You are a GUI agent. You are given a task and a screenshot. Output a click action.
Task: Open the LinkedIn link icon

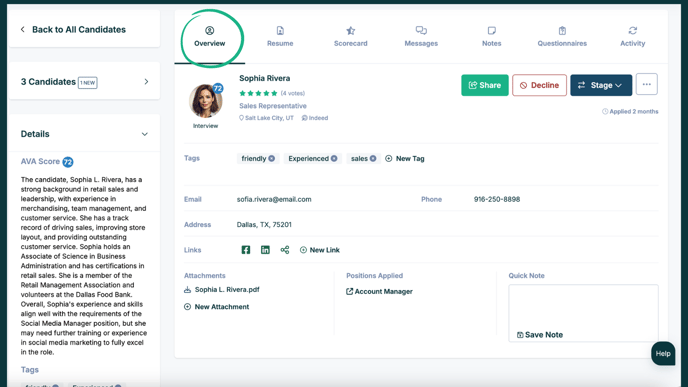point(265,250)
